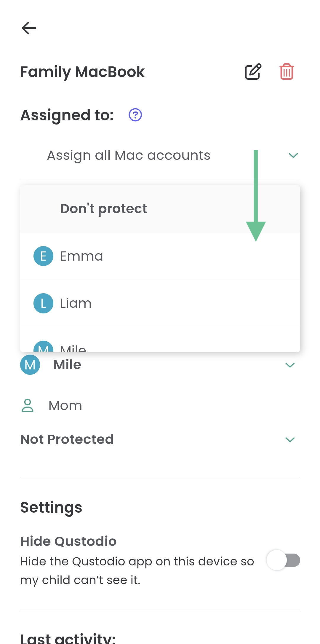Click the Assign all Mac accounts field

click(128, 155)
